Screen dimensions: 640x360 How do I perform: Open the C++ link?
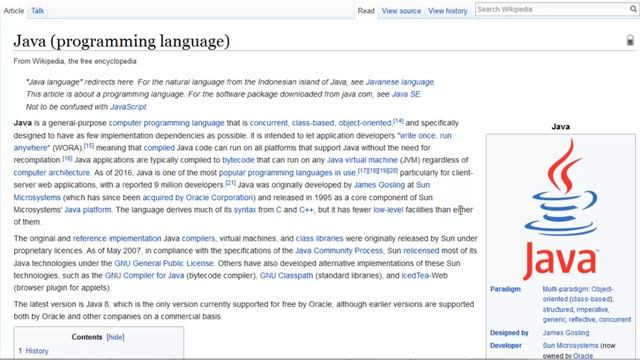tap(307, 210)
